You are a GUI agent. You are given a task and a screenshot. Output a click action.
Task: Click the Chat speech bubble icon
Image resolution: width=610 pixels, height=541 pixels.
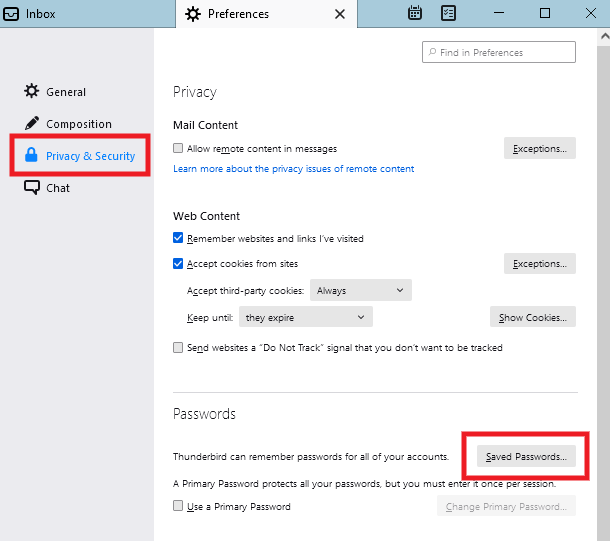(32, 187)
